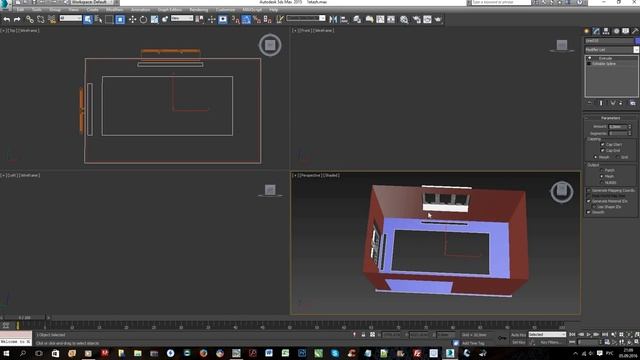Screen dimensions: 640x360
Task: Open the reference coordinate system View dropdown
Action: [182, 18]
